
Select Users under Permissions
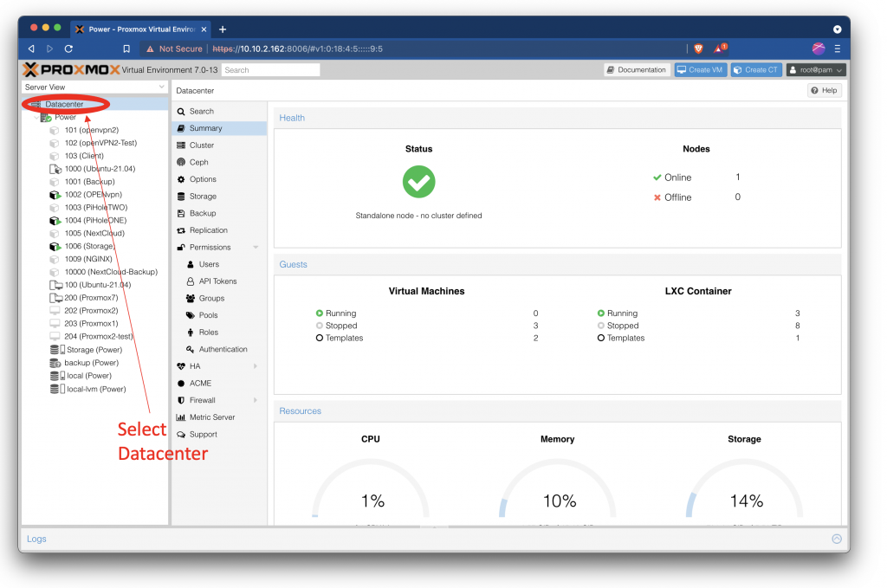click(x=219, y=264)
